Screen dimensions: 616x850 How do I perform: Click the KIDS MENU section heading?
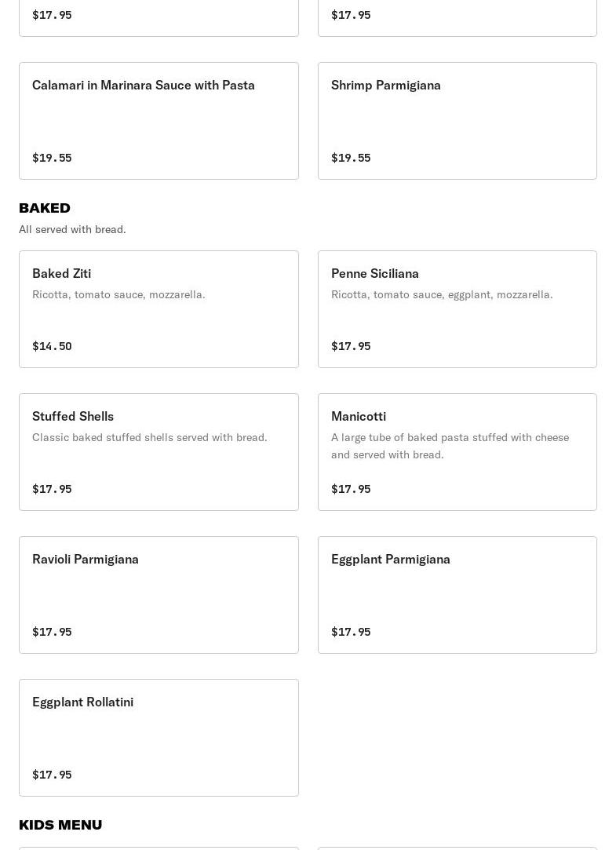pyautogui.click(x=60, y=825)
